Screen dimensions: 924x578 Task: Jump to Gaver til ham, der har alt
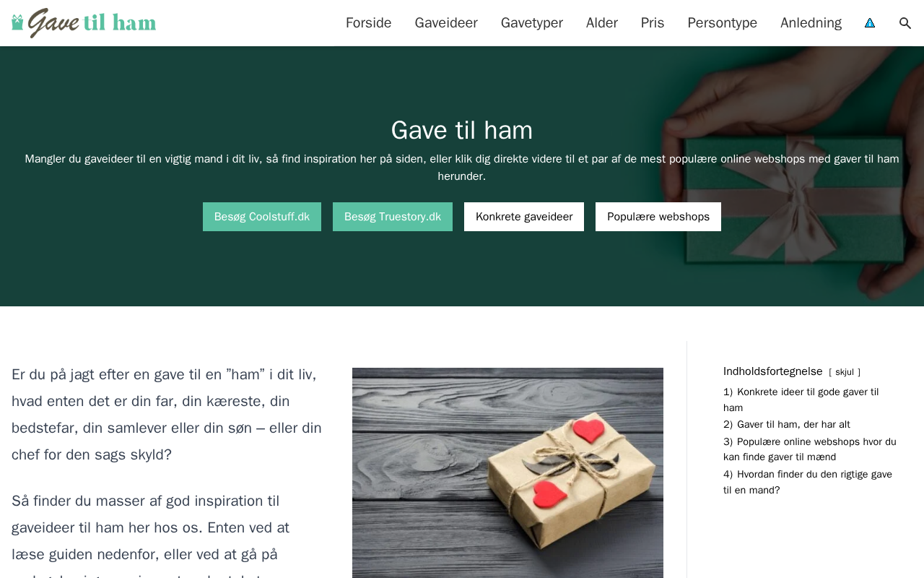[787, 424]
